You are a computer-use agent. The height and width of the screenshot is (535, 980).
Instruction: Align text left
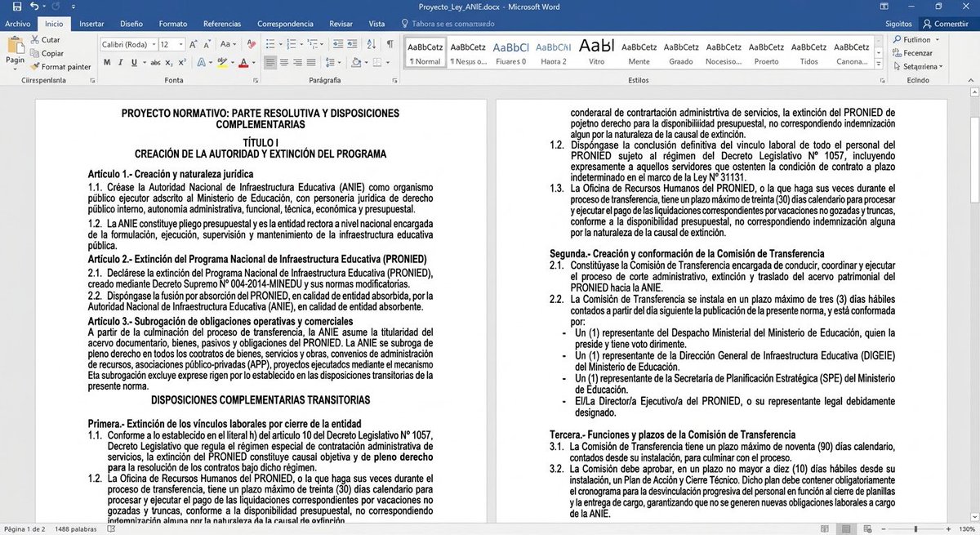pyautogui.click(x=270, y=63)
